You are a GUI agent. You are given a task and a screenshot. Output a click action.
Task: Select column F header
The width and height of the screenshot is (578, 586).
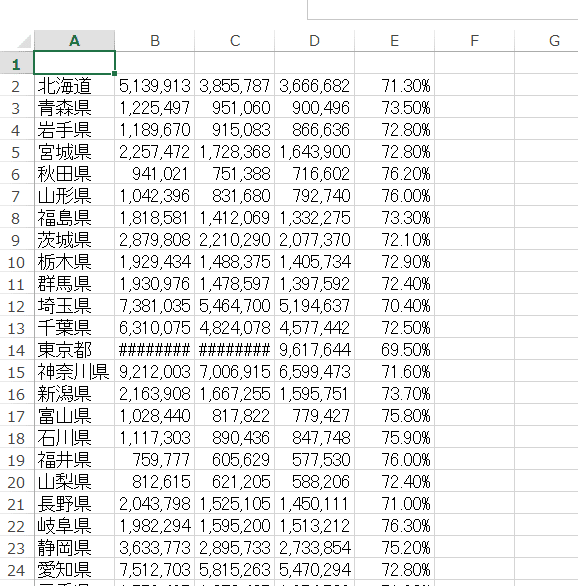pyautogui.click(x=475, y=40)
